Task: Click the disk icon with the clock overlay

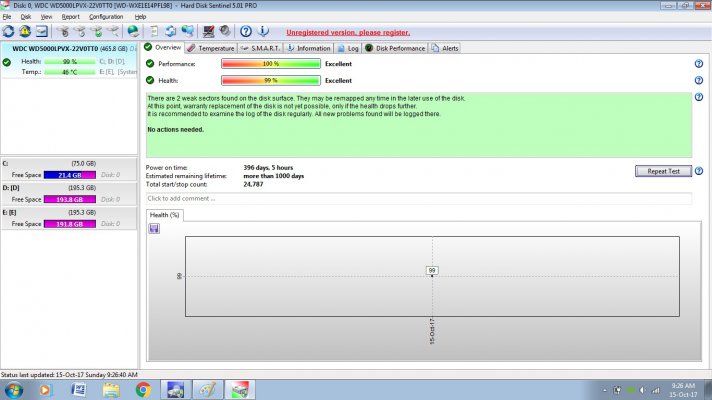Action: [x=80, y=31]
